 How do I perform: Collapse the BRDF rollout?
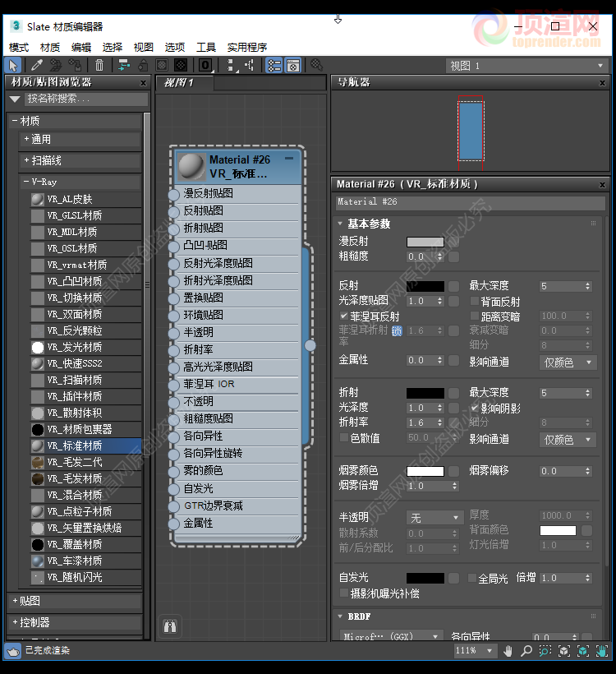[340, 616]
